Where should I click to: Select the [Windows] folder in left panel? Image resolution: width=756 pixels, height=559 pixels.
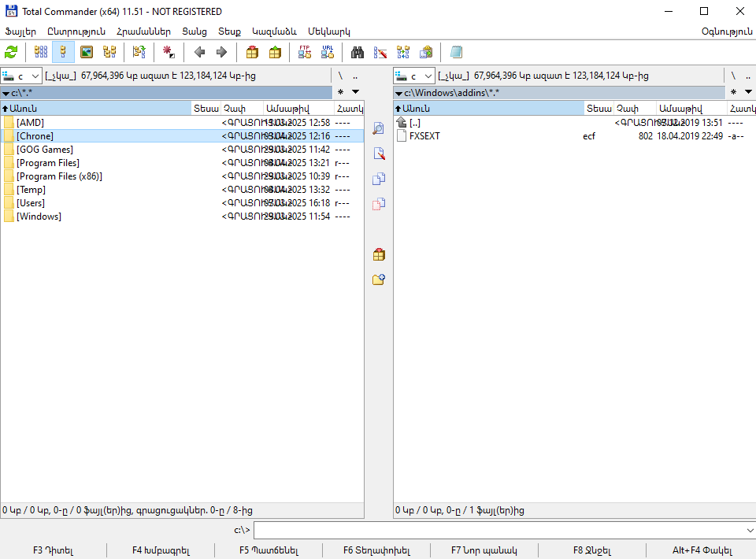point(182,217)
